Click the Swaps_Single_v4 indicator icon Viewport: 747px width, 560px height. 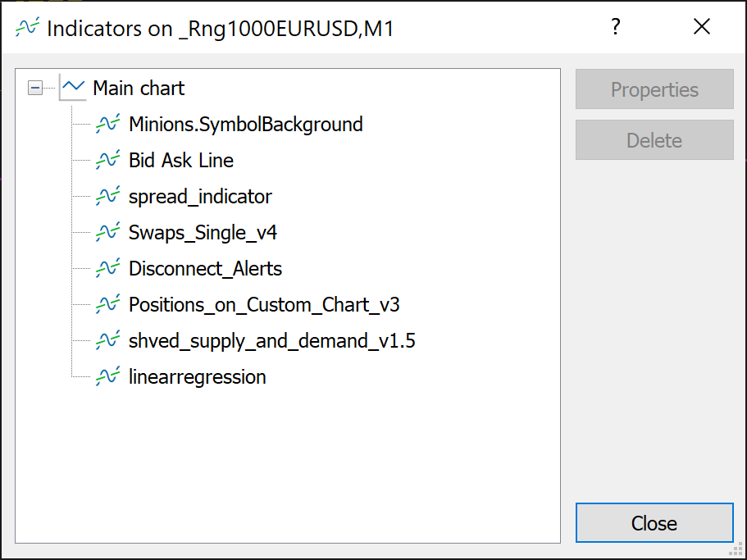(107, 233)
